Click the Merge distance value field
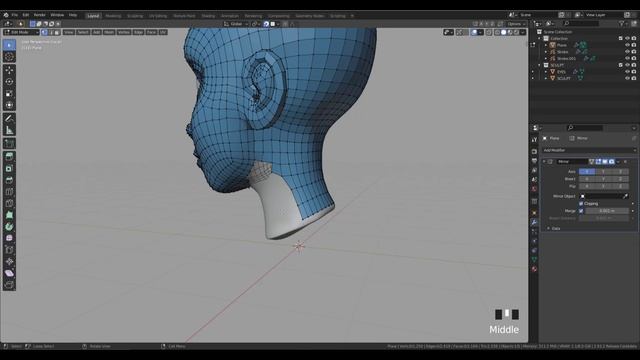 tap(607, 211)
